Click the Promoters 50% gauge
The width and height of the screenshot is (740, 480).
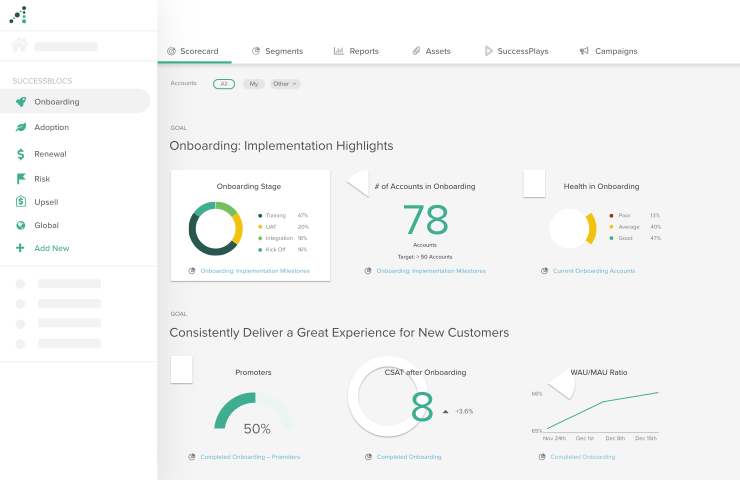255,411
